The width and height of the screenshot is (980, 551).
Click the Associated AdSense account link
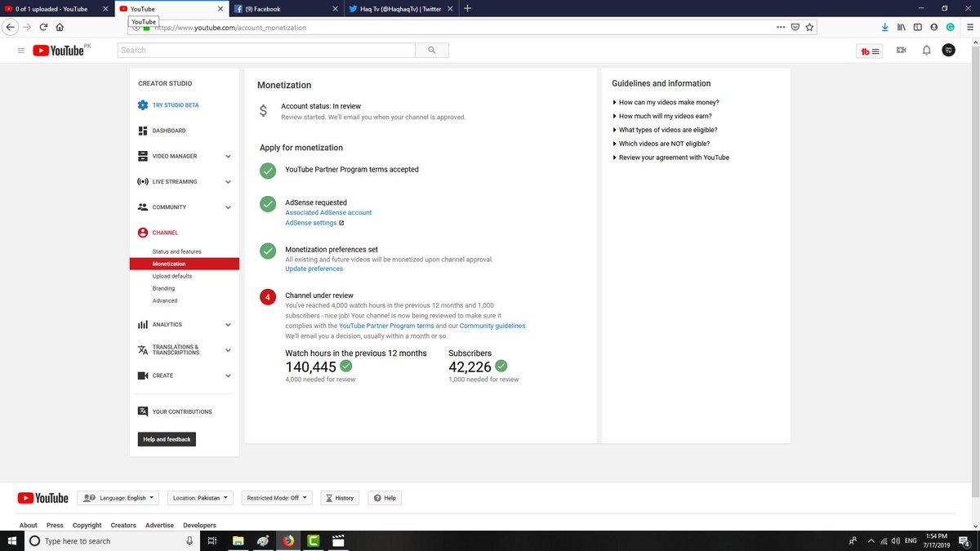pos(328,212)
